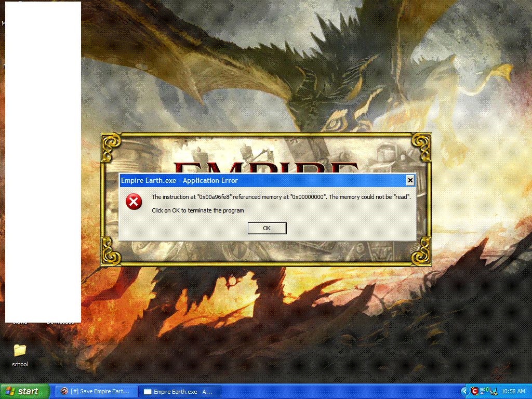Switch to the Save Empire Earth taskbar window

pyautogui.click(x=97, y=391)
